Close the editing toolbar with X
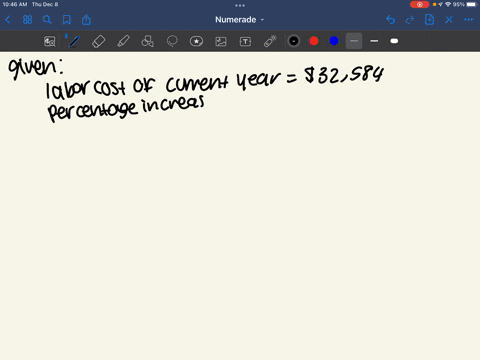This screenshot has width=480, height=360. click(449, 20)
